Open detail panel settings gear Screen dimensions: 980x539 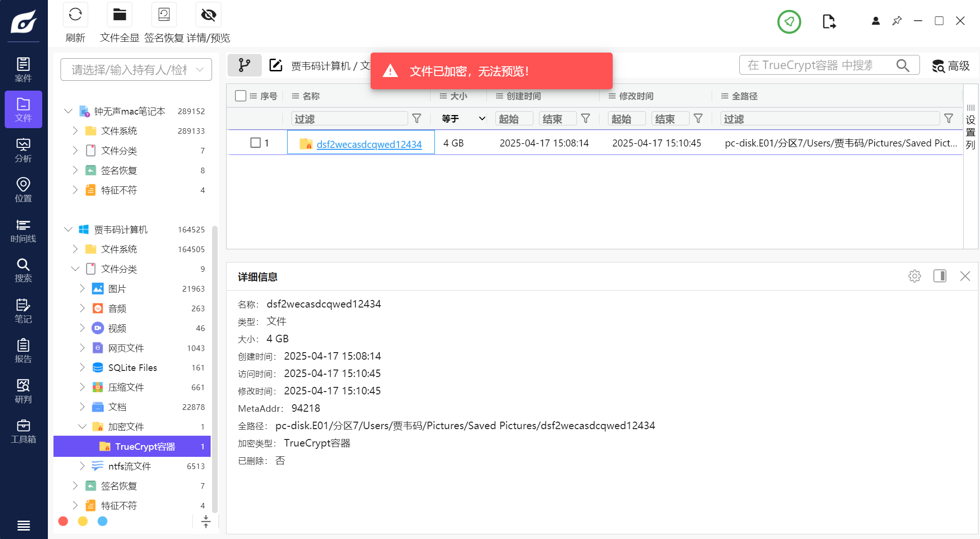coord(914,276)
